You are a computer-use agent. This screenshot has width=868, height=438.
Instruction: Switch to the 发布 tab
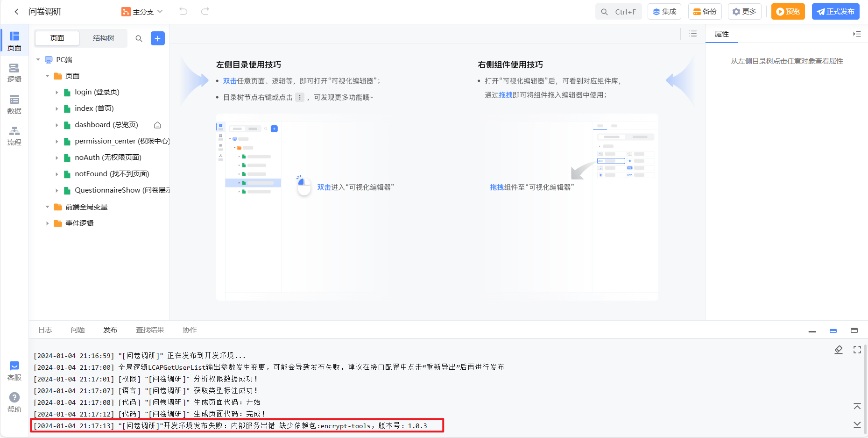coord(110,330)
